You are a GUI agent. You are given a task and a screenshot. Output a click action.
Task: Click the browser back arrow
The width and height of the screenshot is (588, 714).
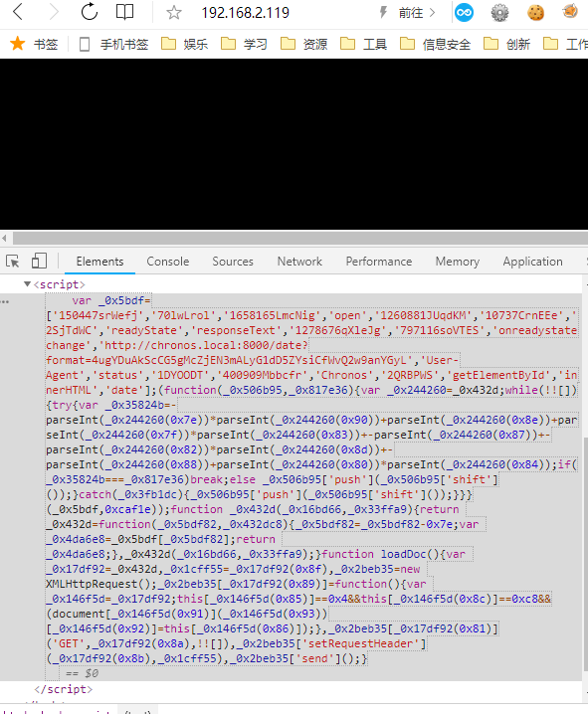click(x=18, y=12)
